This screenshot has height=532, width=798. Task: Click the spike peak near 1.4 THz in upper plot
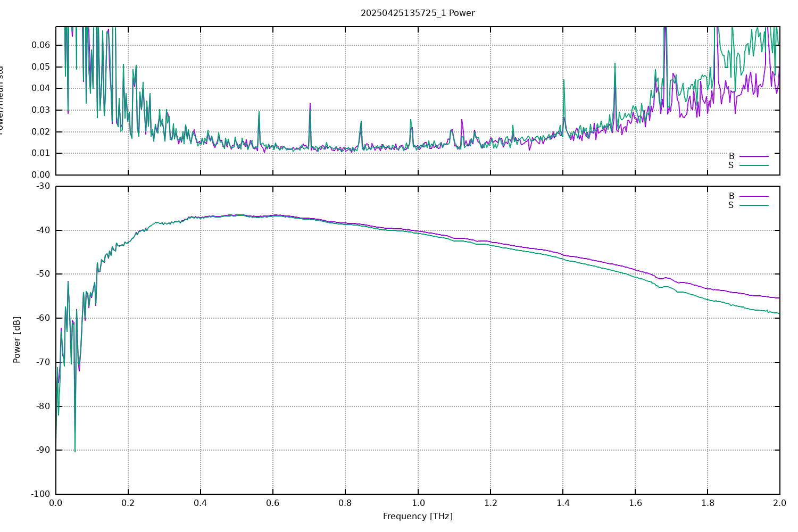click(x=563, y=80)
